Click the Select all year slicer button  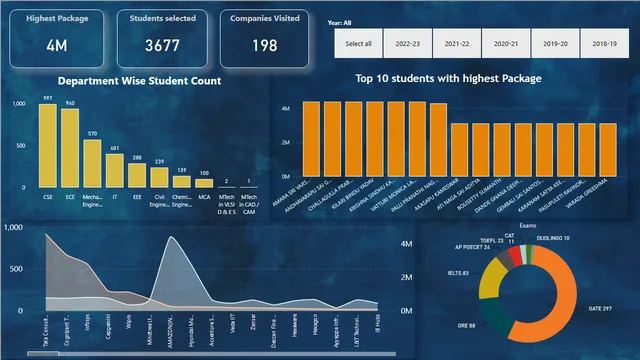click(358, 43)
